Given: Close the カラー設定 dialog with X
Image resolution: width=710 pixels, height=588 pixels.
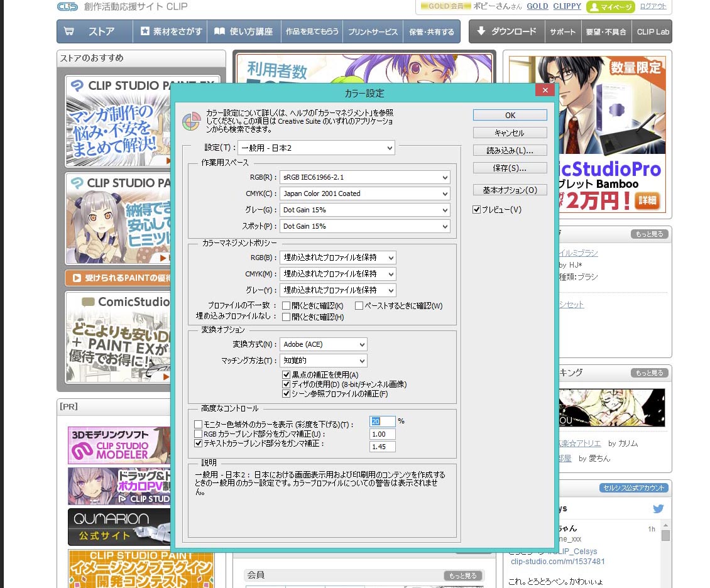Looking at the screenshot, I should tap(545, 90).
